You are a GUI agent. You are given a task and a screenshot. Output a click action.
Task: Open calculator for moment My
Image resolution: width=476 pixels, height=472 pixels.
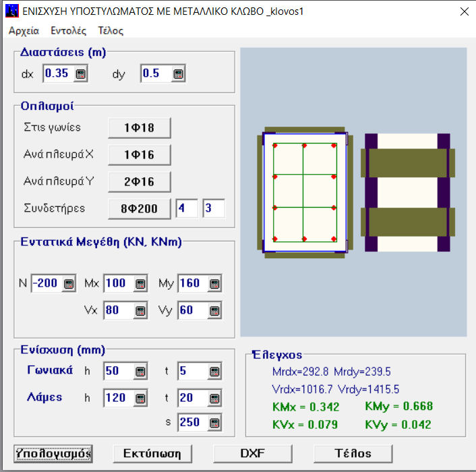point(214,284)
